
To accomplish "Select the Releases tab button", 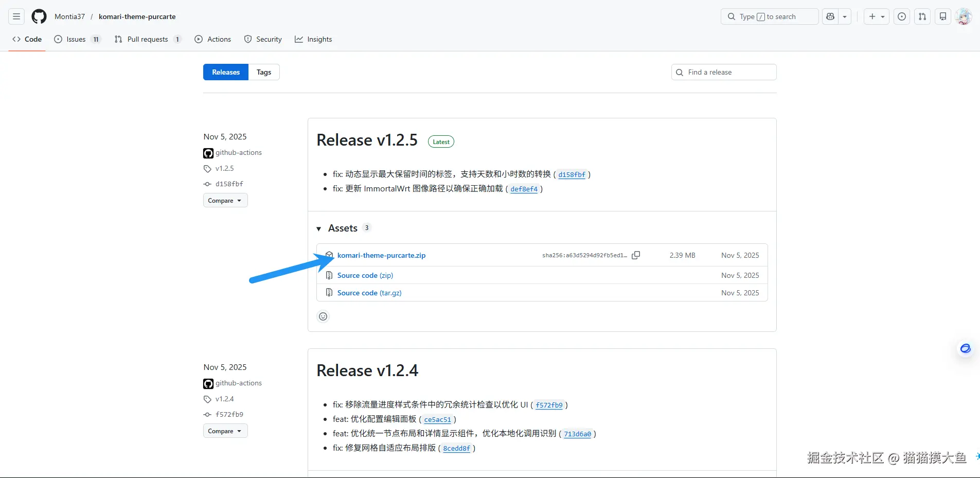I will pos(226,72).
